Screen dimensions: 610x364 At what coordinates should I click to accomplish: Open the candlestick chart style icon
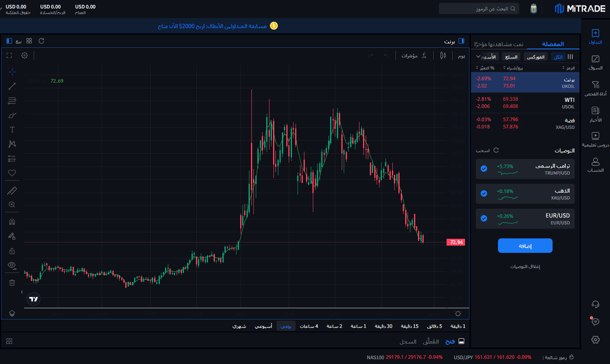click(443, 55)
